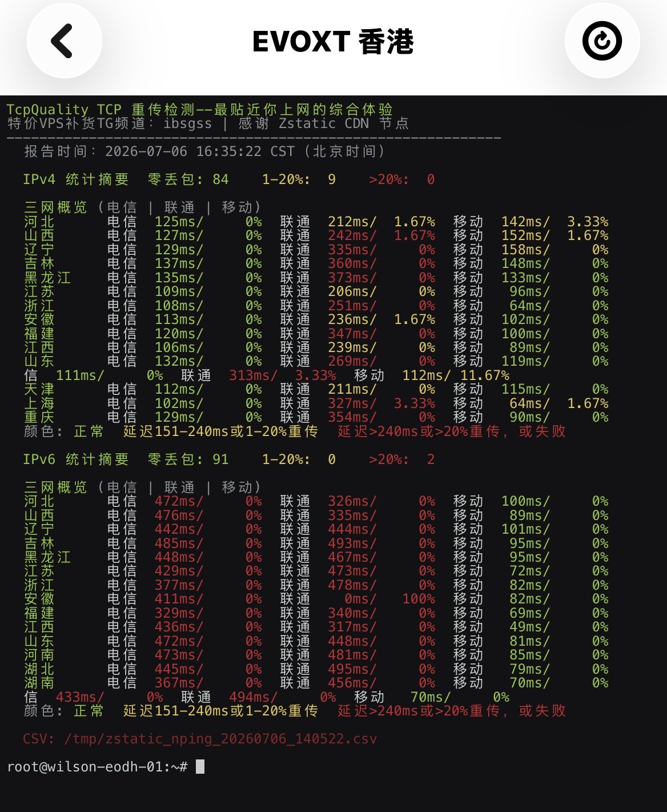The height and width of the screenshot is (812, 667).
Task: Click the terminal cursor after root@wilson-eodh-01 prompt
Action: (x=200, y=766)
